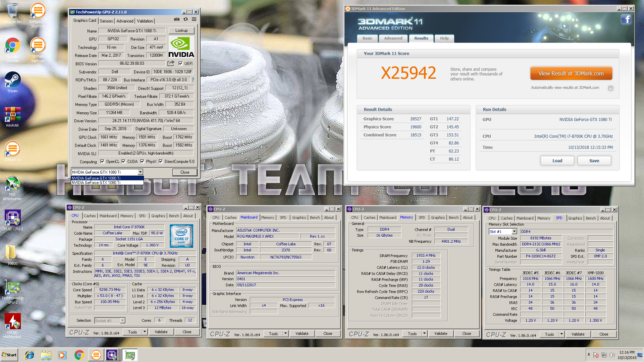The width and height of the screenshot is (644, 362).
Task: Open CPUID HWMonitor desktop icon
Action: (12, 326)
